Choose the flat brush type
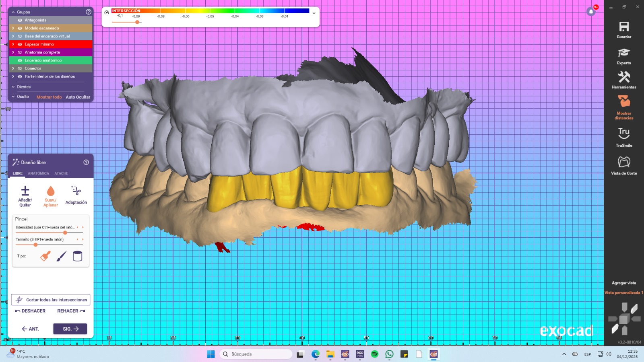 coord(45,256)
